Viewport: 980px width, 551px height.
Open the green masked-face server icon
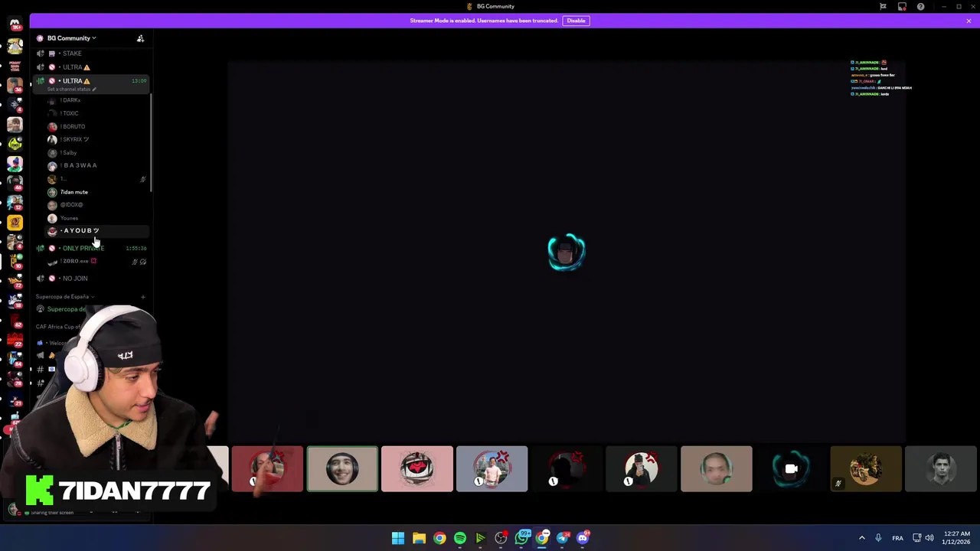pos(15,143)
